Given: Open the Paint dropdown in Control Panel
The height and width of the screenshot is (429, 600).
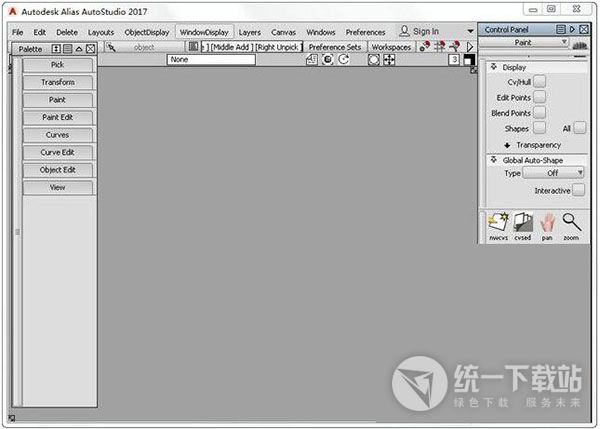Looking at the screenshot, I should click(524, 42).
